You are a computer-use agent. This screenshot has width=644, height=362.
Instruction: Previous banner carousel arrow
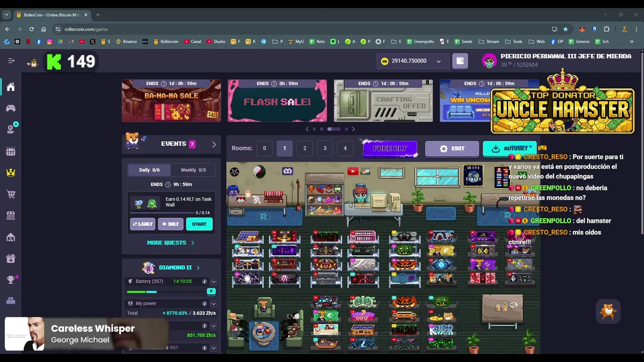point(307,129)
